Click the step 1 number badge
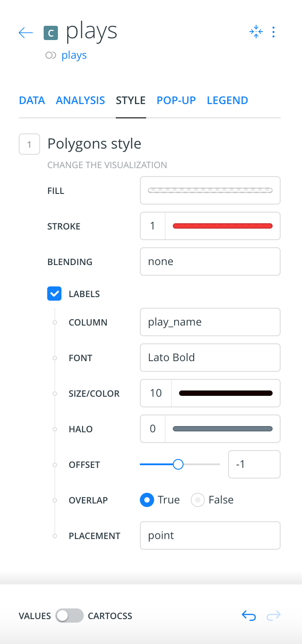 (29, 144)
